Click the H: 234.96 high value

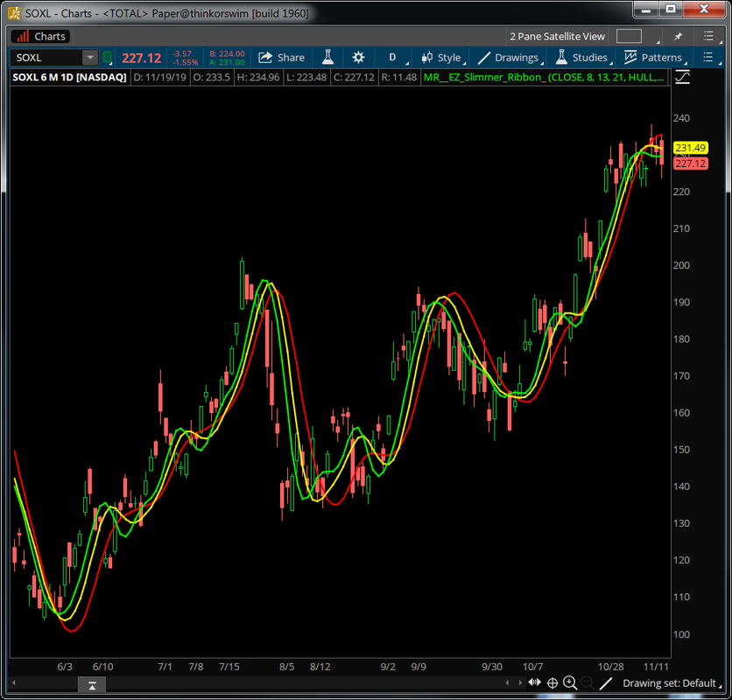click(258, 77)
